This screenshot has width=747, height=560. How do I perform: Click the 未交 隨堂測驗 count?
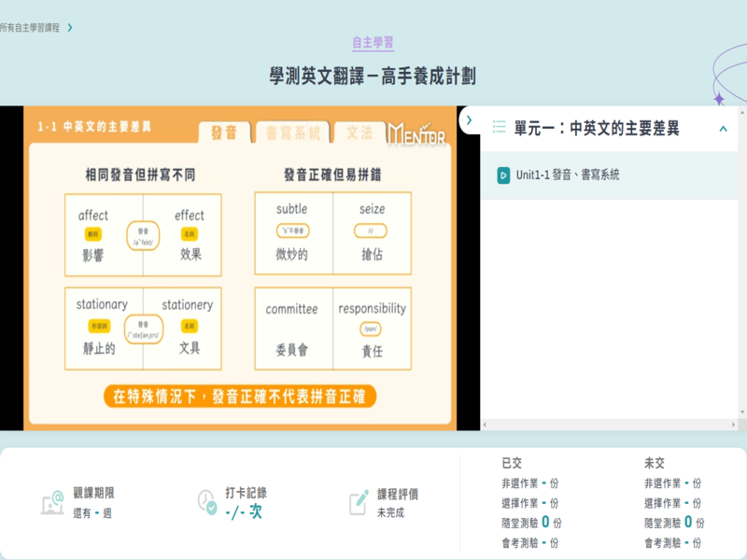coord(688,523)
